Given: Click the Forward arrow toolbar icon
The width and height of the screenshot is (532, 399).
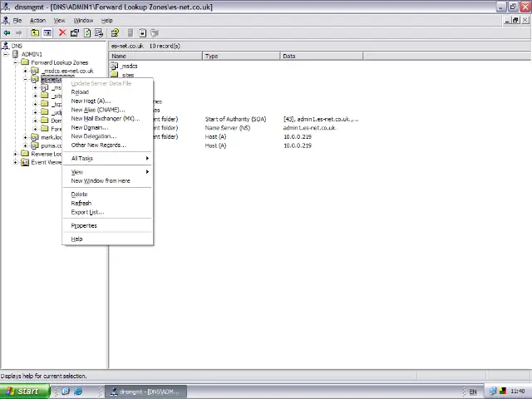Looking at the screenshot, I should (18, 33).
